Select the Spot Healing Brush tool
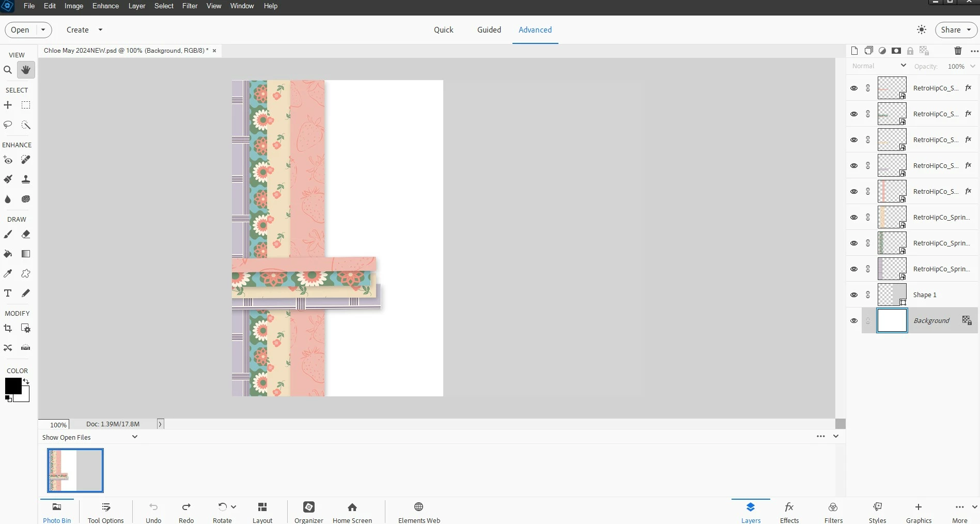 26,160
